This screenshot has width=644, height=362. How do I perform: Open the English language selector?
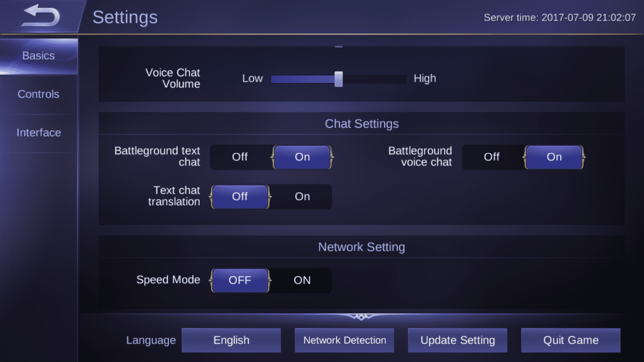point(231,340)
